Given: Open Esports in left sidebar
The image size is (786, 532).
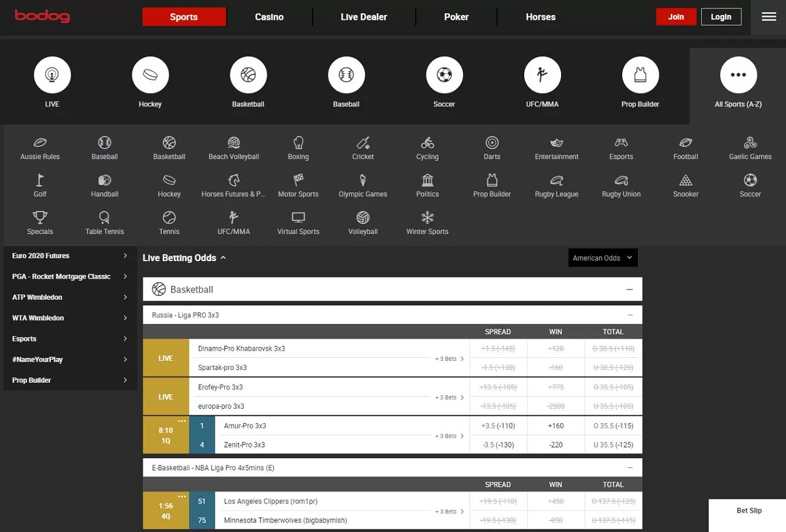Looking at the screenshot, I should coord(70,339).
